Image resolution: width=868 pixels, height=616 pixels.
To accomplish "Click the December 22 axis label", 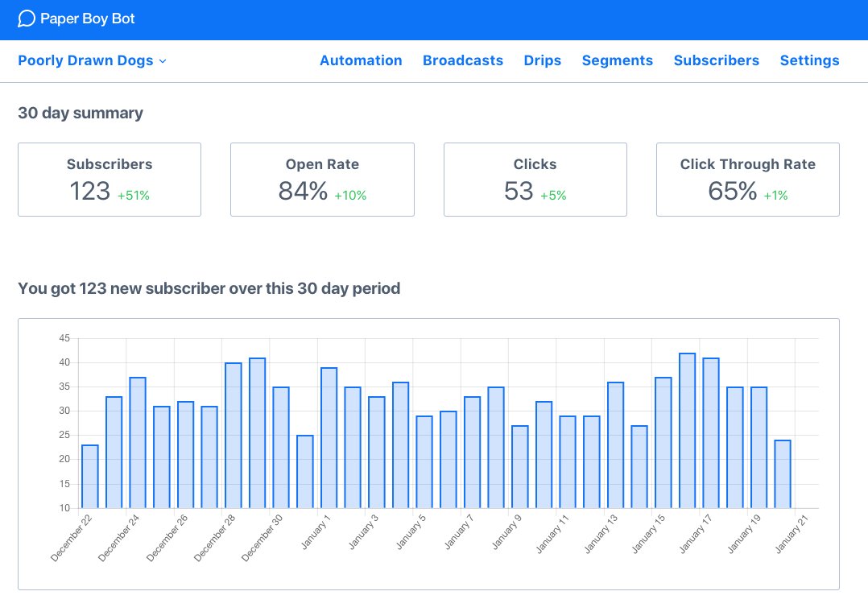I will click(x=73, y=534).
